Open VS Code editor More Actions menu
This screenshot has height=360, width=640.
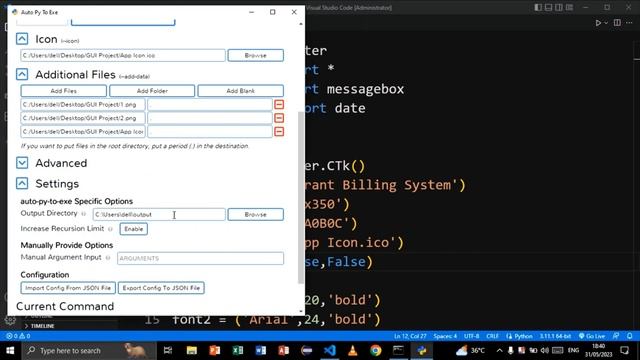[x=629, y=23]
